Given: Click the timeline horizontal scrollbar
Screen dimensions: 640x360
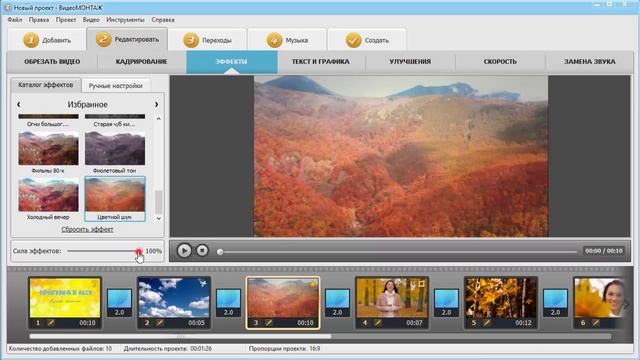Looking at the screenshot, I should (x=180, y=336).
